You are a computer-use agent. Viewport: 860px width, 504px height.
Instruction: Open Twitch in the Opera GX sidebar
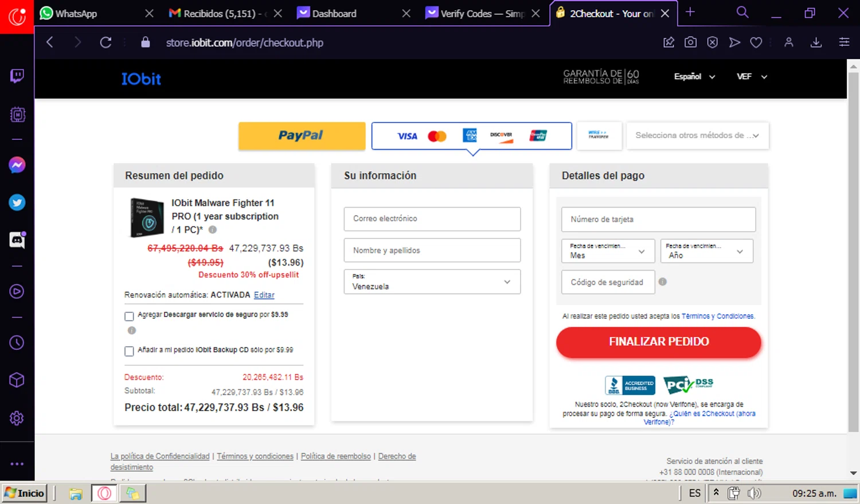click(x=17, y=76)
